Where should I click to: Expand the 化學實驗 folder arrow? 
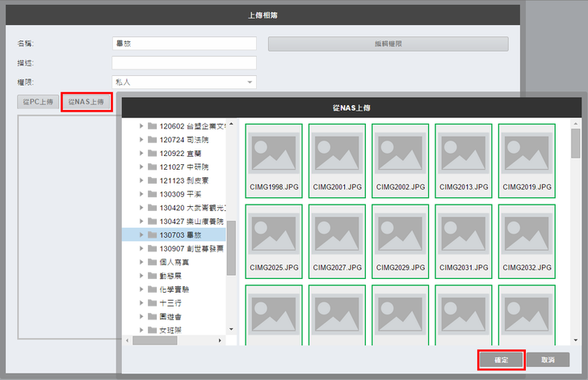tap(141, 289)
